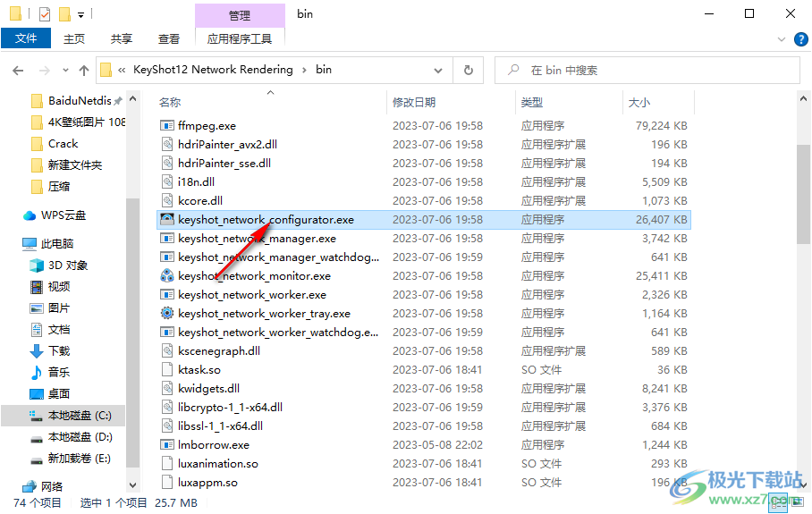Click the keyshot_network_worker_tray.exe gear icon

click(x=166, y=313)
